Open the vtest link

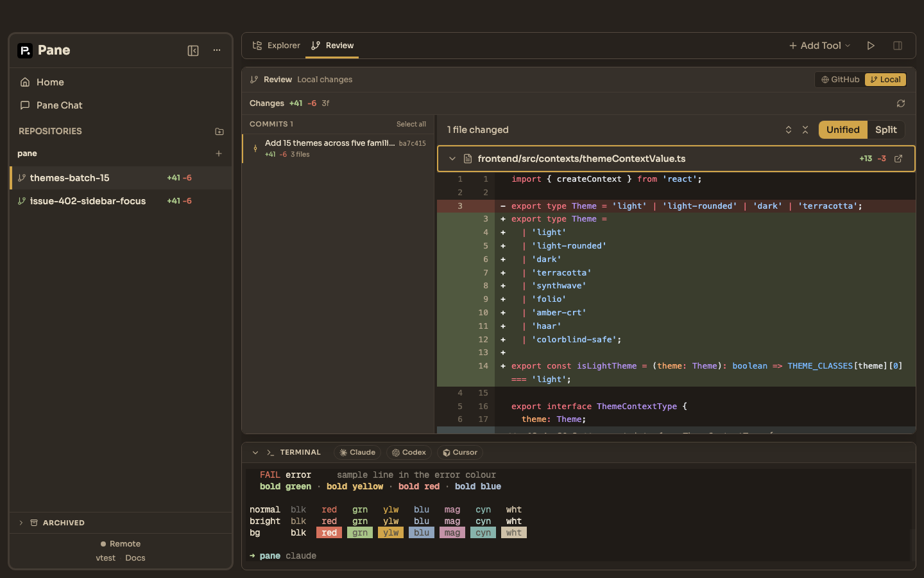[x=106, y=558]
